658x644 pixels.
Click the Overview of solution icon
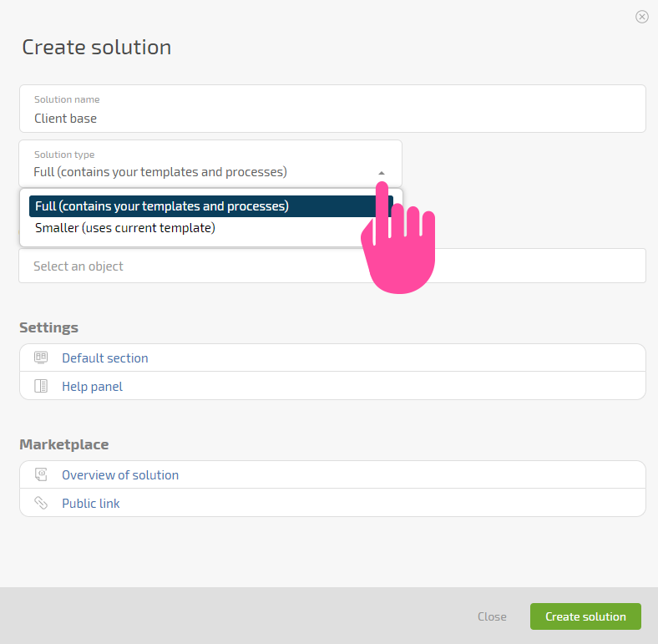[x=41, y=474]
